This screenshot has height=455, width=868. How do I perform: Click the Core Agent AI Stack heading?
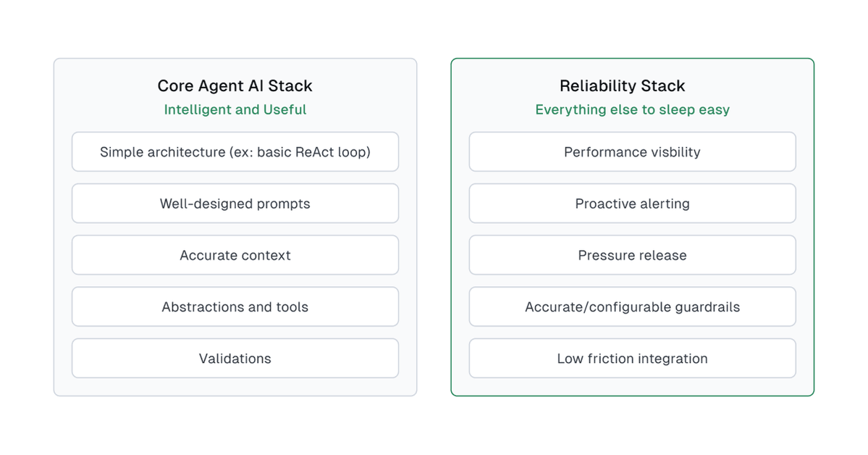(x=235, y=85)
